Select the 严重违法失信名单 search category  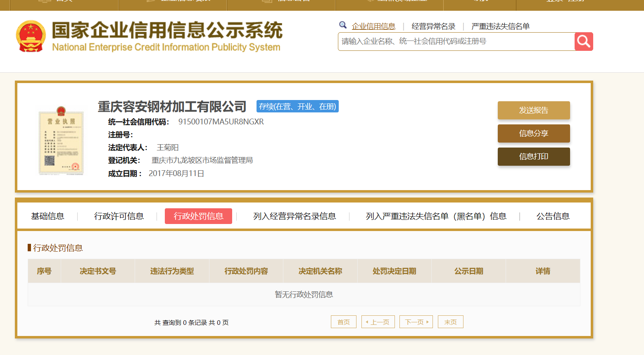[500, 26]
